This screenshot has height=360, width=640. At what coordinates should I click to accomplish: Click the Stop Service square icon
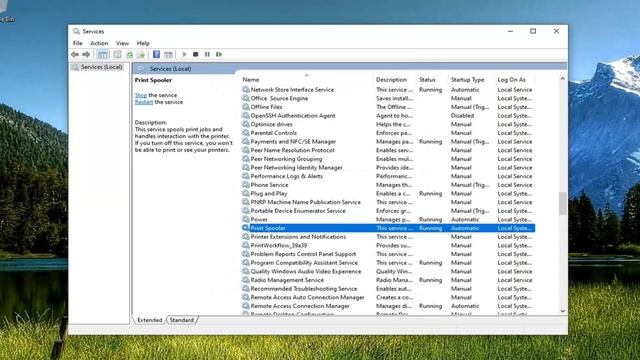click(x=196, y=54)
